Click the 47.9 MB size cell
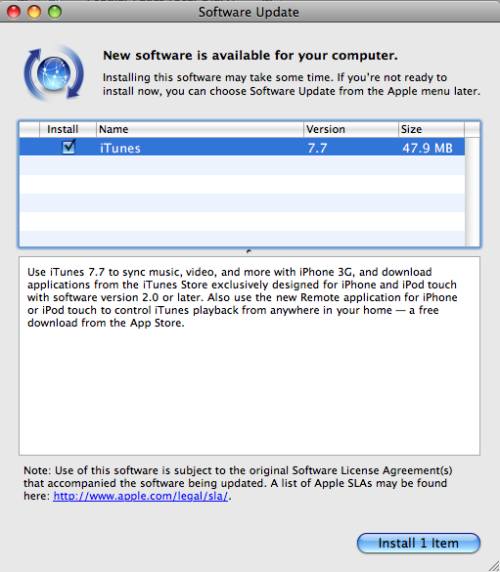 pos(427,148)
